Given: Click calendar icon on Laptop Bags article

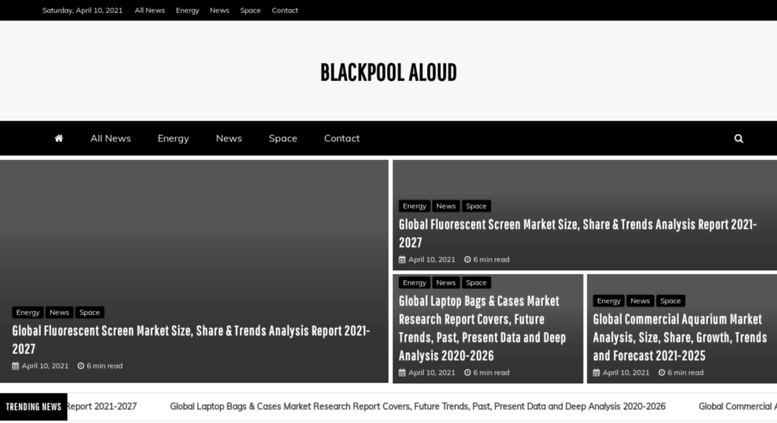Looking at the screenshot, I should click(402, 372).
